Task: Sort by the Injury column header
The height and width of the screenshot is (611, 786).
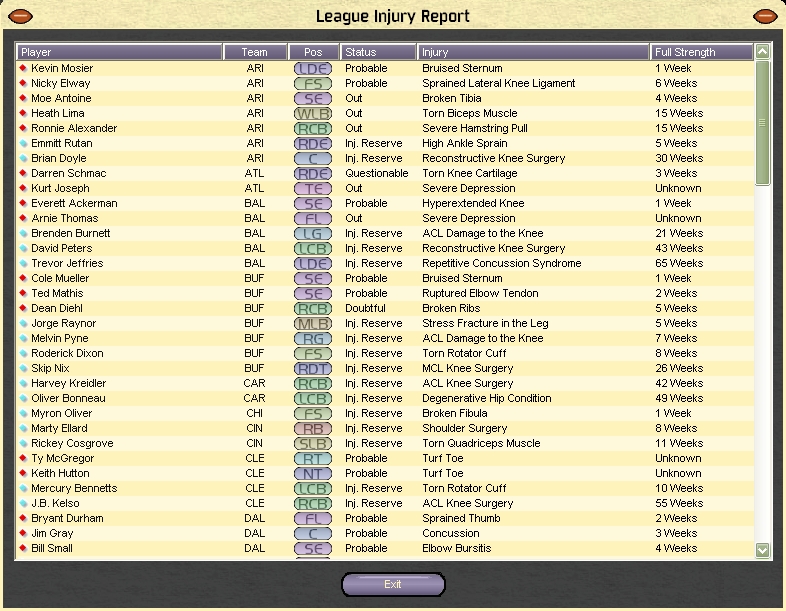Action: (533, 52)
